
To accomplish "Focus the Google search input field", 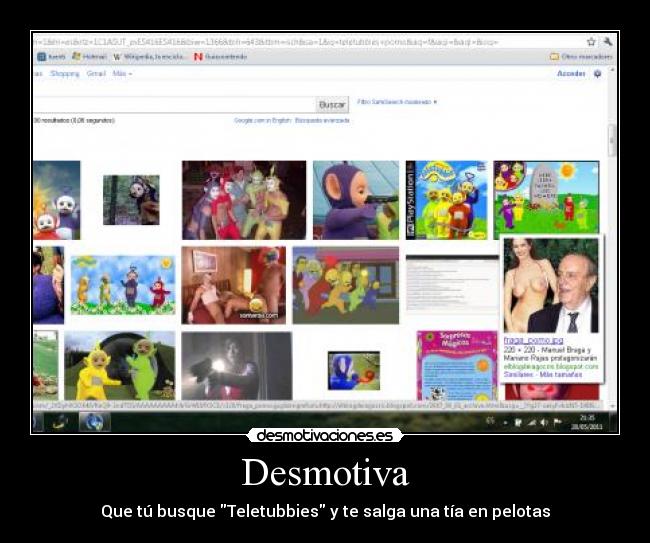I will (174, 104).
